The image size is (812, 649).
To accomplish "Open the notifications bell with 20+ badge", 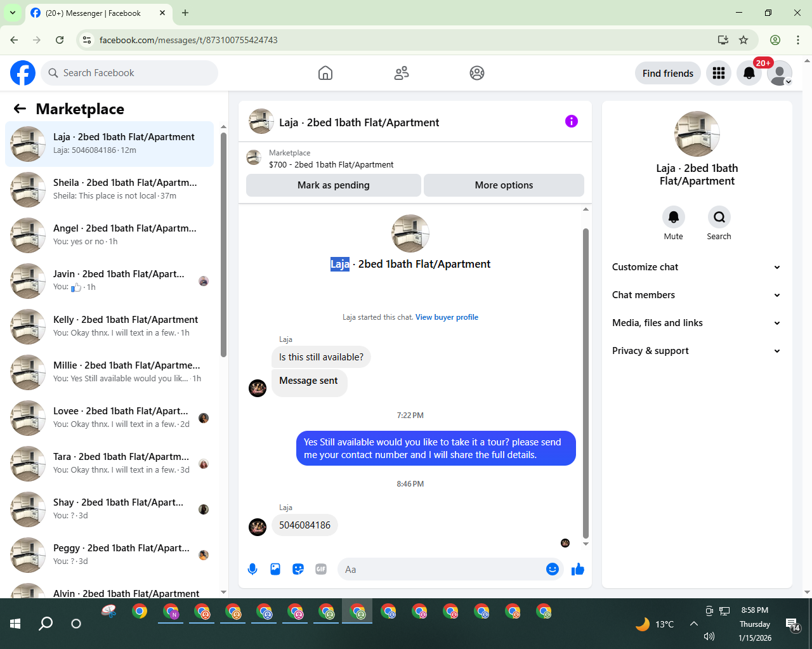I will [749, 73].
